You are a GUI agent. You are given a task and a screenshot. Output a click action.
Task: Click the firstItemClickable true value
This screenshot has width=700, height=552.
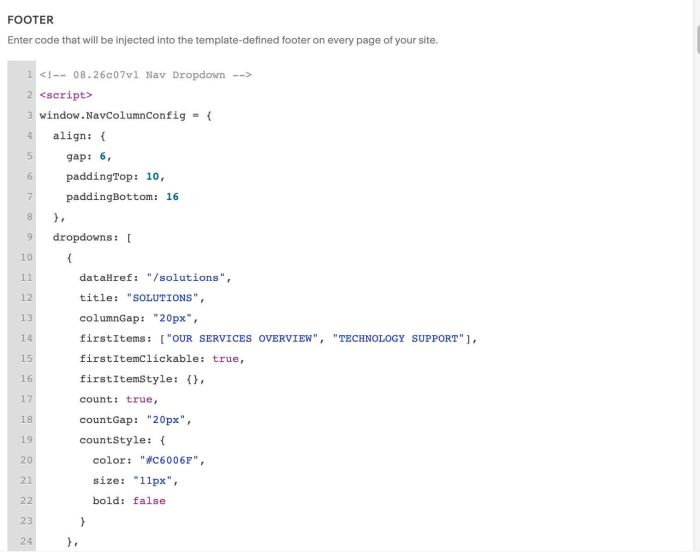225,359
